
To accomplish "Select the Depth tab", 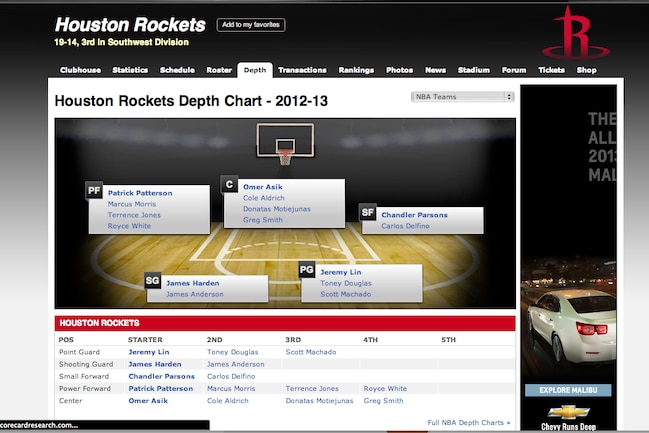I will [255, 70].
